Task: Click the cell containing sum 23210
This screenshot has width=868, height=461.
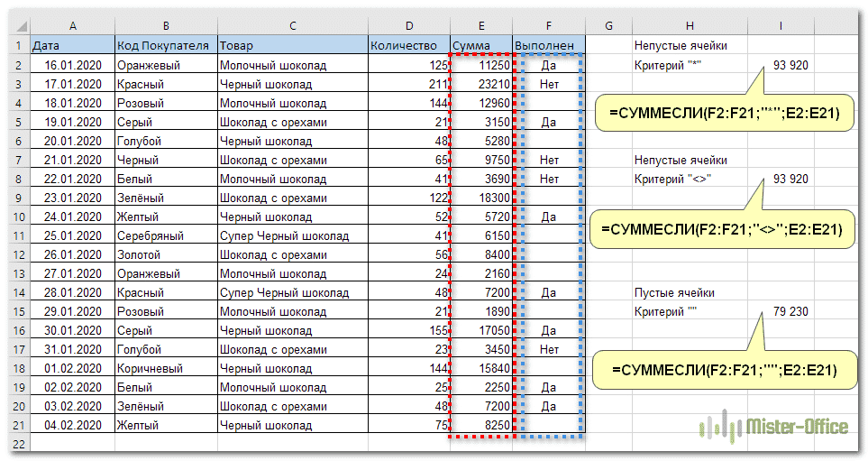Action: pyautogui.click(x=481, y=84)
